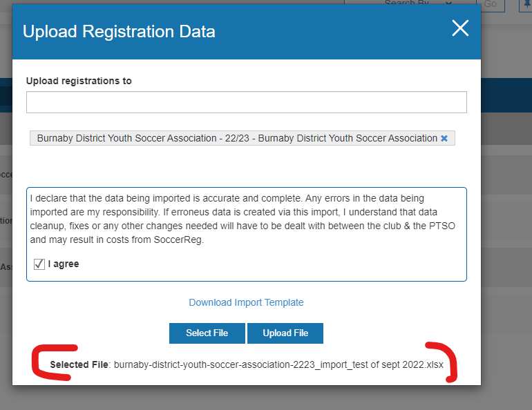
Task: Click the selected xlsx file name
Action: [278, 364]
